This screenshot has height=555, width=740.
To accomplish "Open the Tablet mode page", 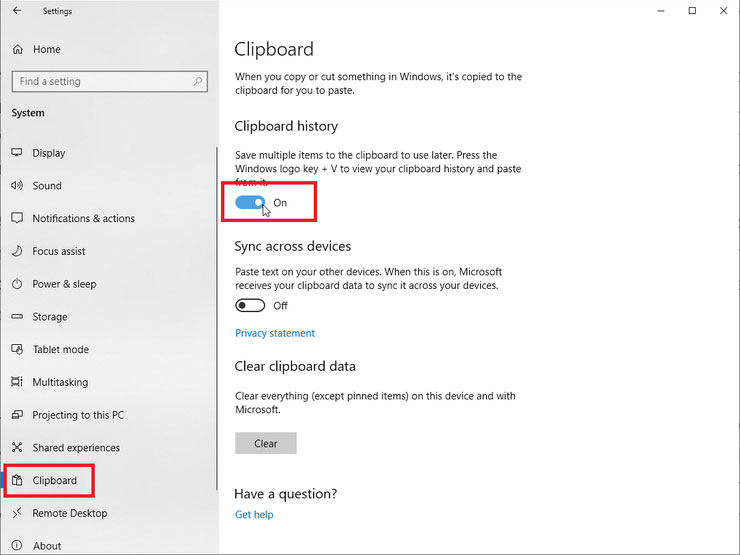I will [60, 349].
